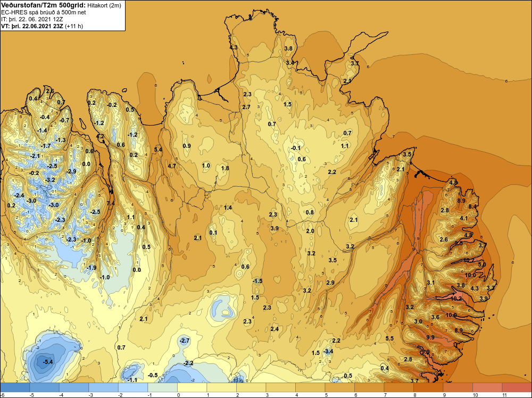
Task: Click the 8.5 temperature value
Action: point(459,243)
